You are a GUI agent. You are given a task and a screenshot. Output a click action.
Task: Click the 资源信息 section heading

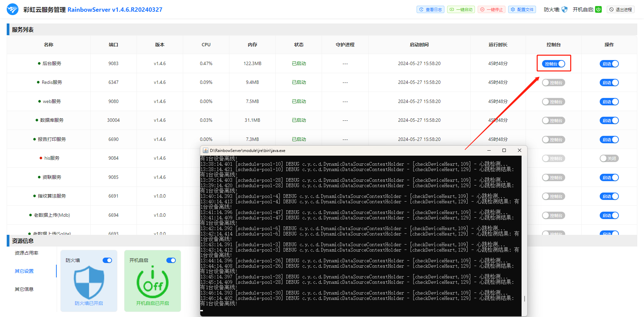pos(23,241)
